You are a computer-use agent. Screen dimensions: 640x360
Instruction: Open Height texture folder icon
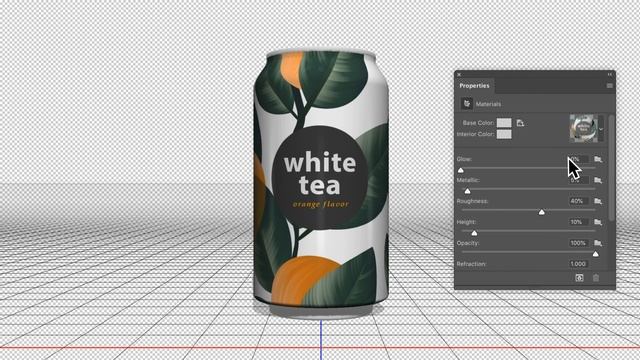598,222
